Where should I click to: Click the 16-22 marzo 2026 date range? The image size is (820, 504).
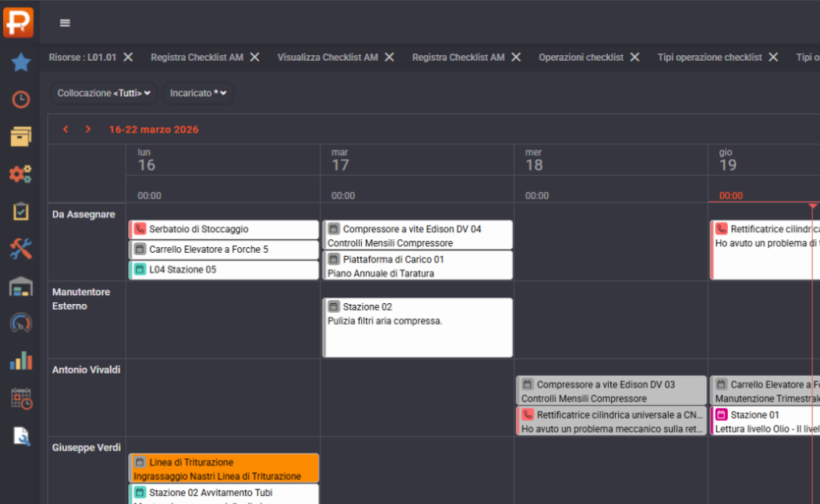pyautogui.click(x=154, y=130)
